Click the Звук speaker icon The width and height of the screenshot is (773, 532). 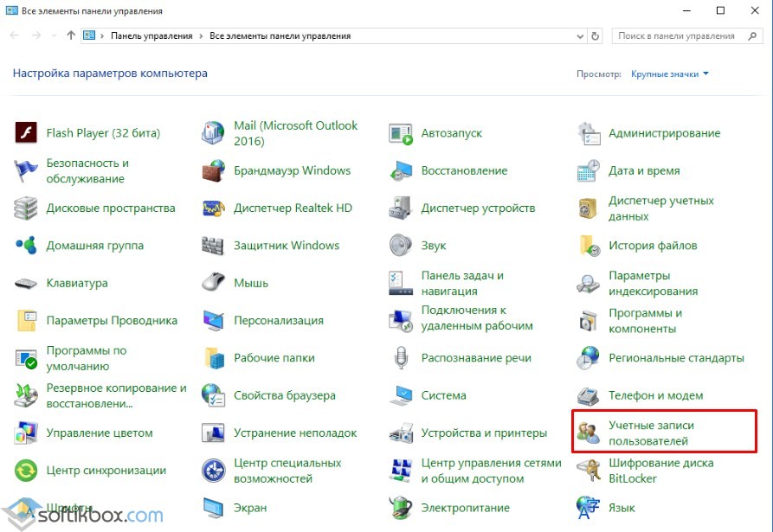[400, 246]
